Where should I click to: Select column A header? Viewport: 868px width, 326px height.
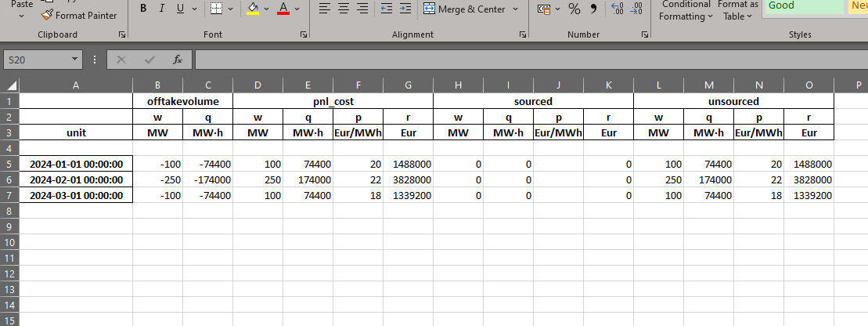76,85
